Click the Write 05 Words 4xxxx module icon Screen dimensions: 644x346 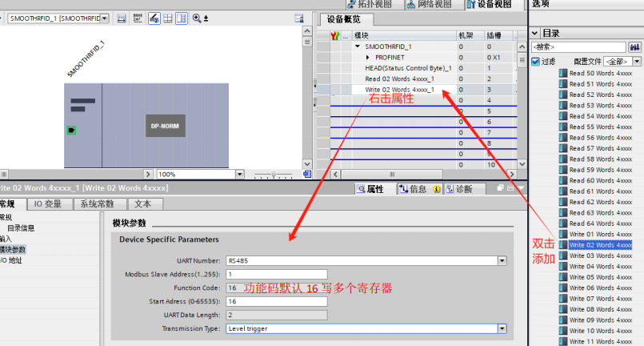click(x=563, y=277)
